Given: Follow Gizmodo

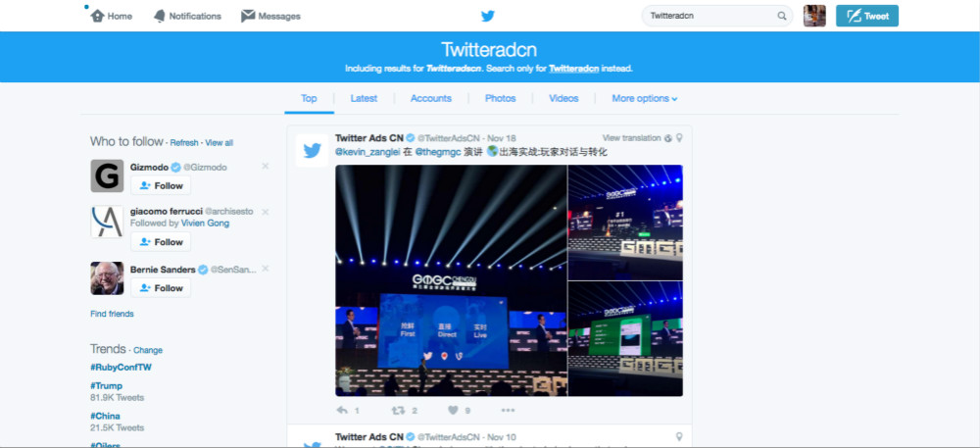Looking at the screenshot, I should click(161, 185).
